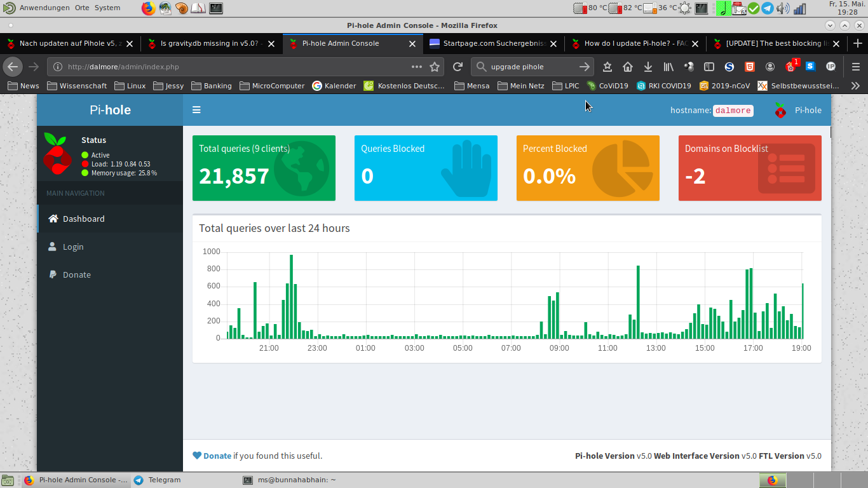Image resolution: width=868 pixels, height=488 pixels.
Task: Bookmark this page with star icon
Action: (x=435, y=67)
